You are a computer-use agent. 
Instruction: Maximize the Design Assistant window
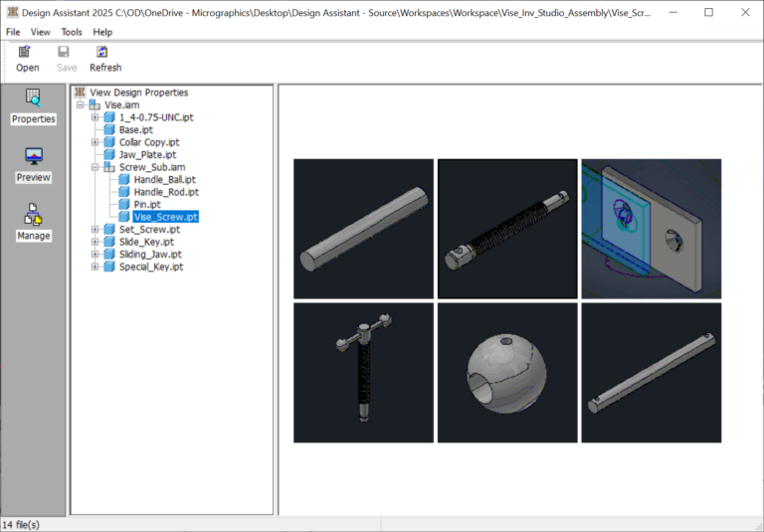[709, 12]
